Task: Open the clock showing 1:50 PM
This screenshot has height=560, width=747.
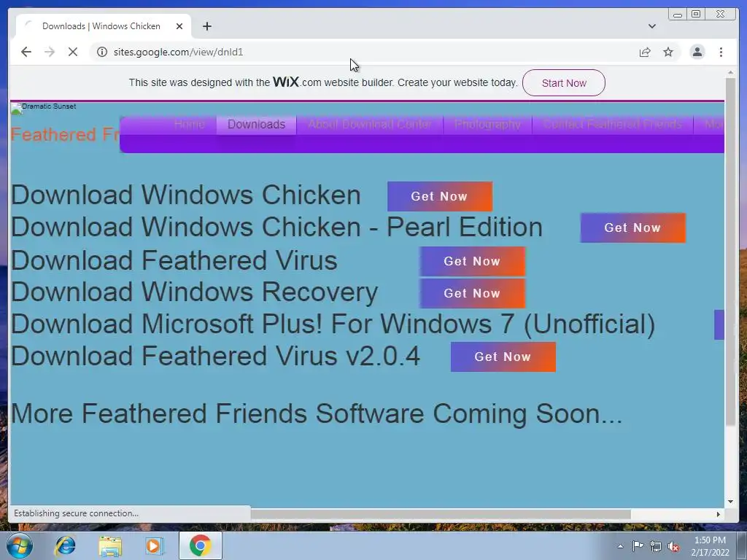Action: pyautogui.click(x=710, y=546)
